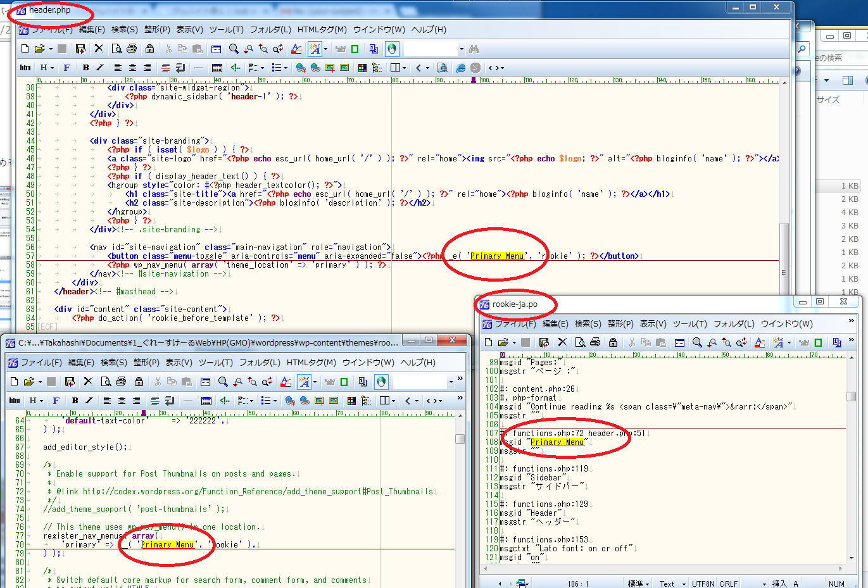Toggle 挿入 insert mode in rookie-ja.po status bar
Viewport: 868px width, 588px height.
[779, 584]
